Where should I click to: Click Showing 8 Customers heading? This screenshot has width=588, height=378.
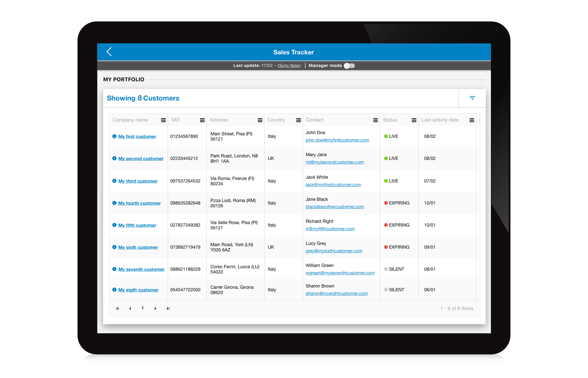[x=143, y=98]
